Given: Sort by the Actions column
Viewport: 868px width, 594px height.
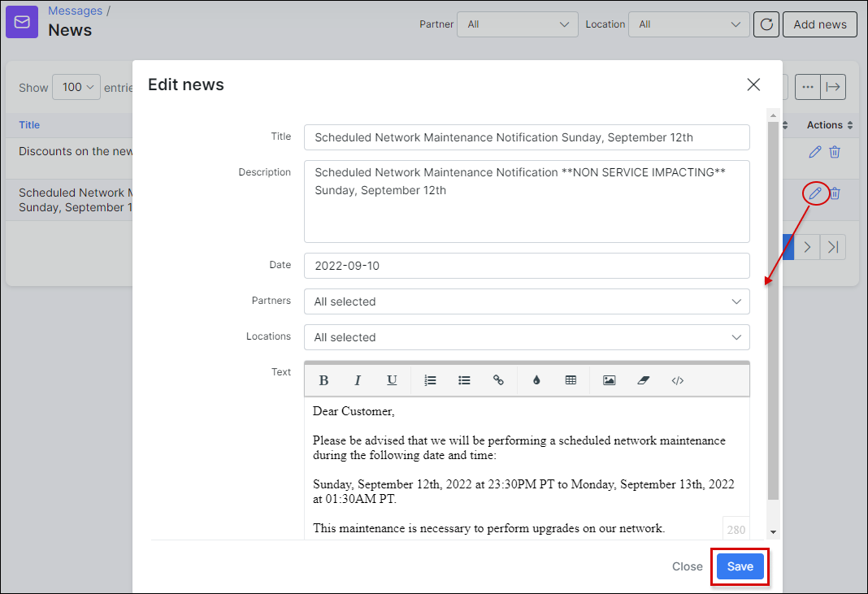Looking at the screenshot, I should pos(830,125).
